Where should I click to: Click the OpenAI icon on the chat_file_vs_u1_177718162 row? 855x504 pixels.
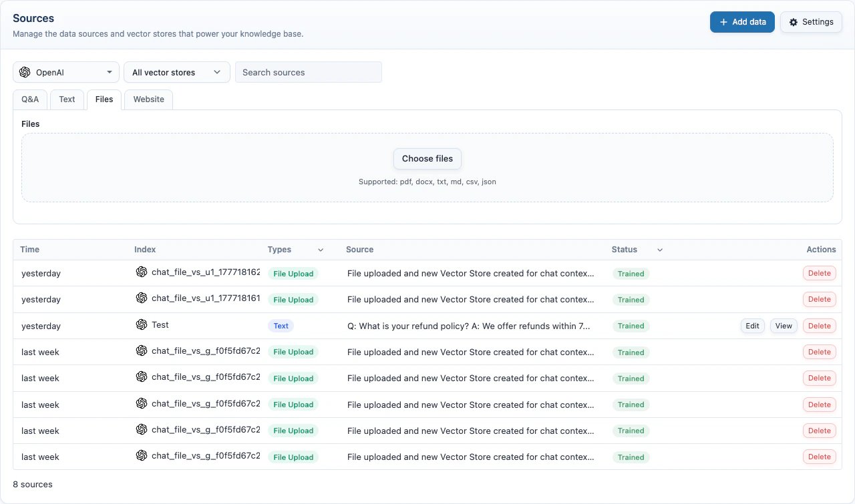coord(142,272)
